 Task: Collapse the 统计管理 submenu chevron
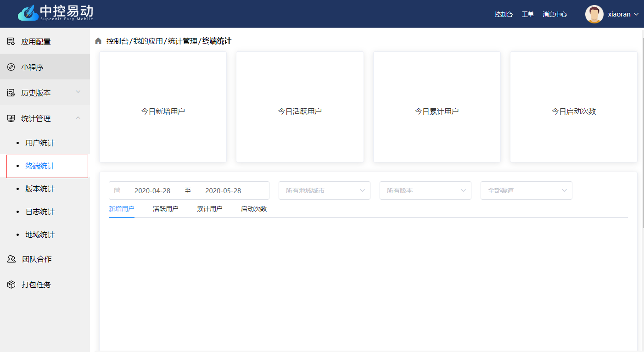pyautogui.click(x=78, y=118)
